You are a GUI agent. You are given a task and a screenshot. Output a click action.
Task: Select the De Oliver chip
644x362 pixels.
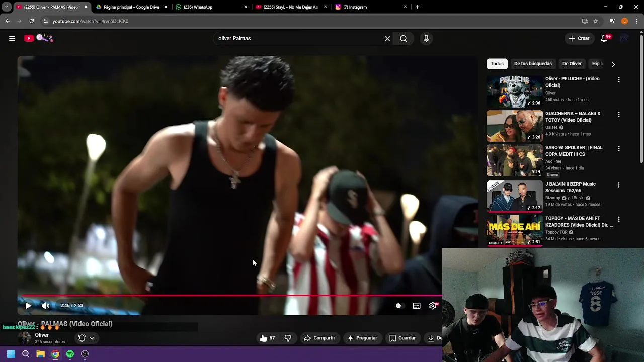coord(572,64)
